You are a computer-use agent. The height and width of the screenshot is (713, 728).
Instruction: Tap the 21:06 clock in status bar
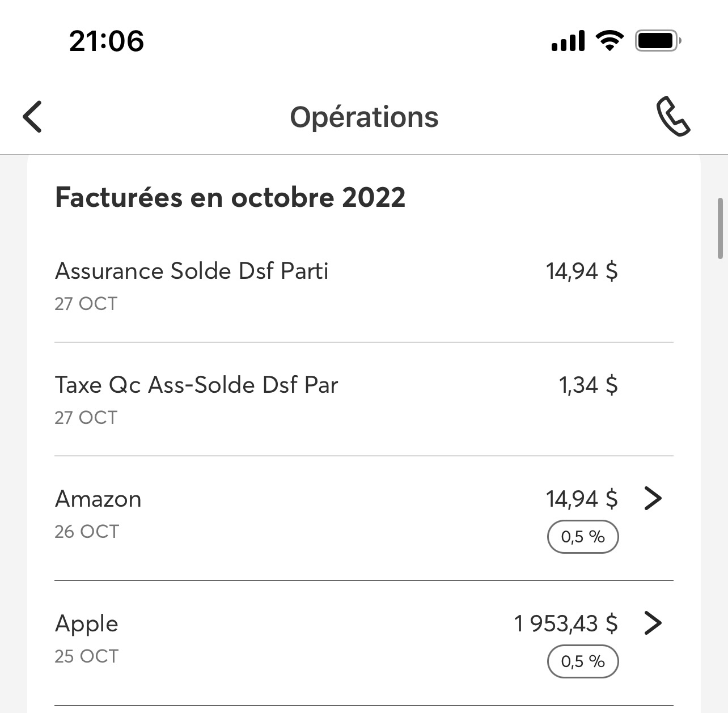(x=107, y=41)
